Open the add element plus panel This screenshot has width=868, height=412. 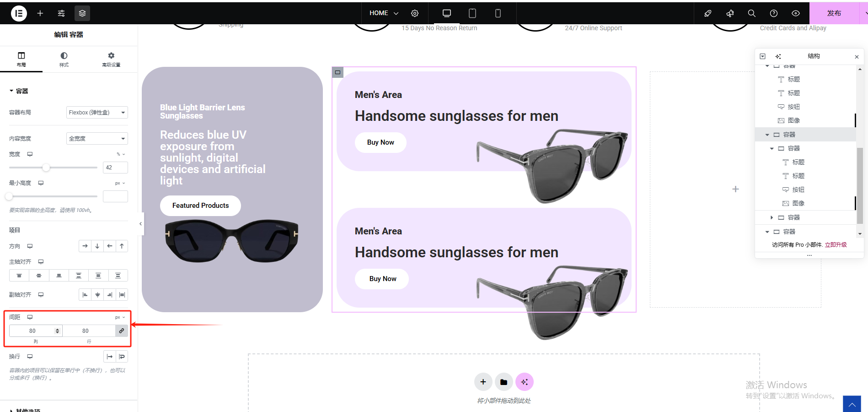(x=40, y=13)
